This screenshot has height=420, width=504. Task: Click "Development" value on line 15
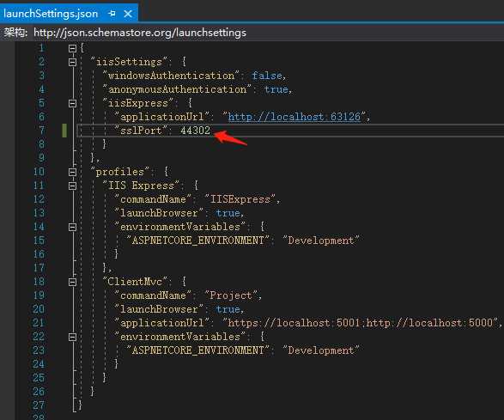pyautogui.click(x=320, y=240)
